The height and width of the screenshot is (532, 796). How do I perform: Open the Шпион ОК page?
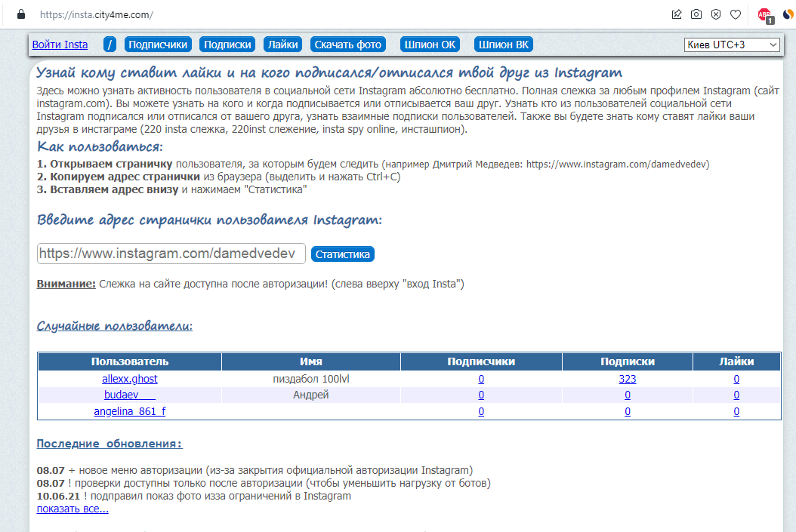430,45
